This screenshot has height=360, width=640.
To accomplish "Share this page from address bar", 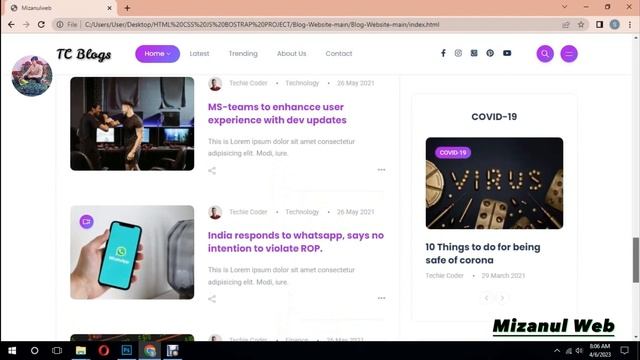I will pos(566,24).
